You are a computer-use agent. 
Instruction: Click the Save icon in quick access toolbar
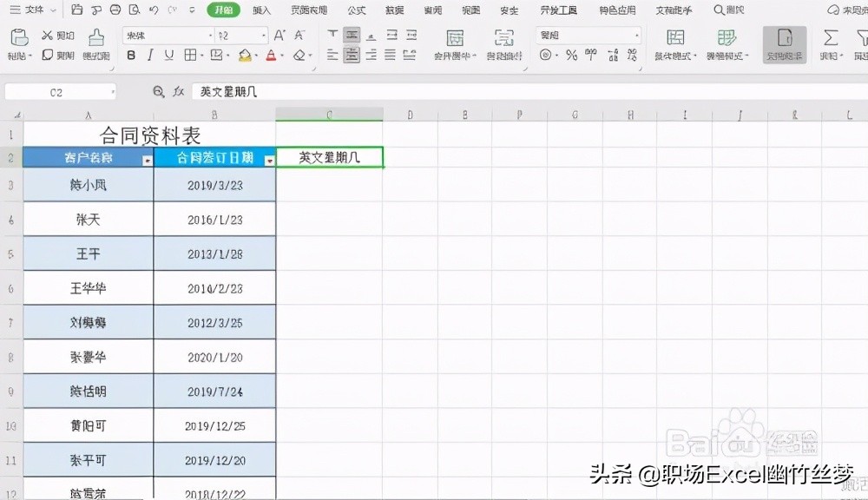point(77,10)
